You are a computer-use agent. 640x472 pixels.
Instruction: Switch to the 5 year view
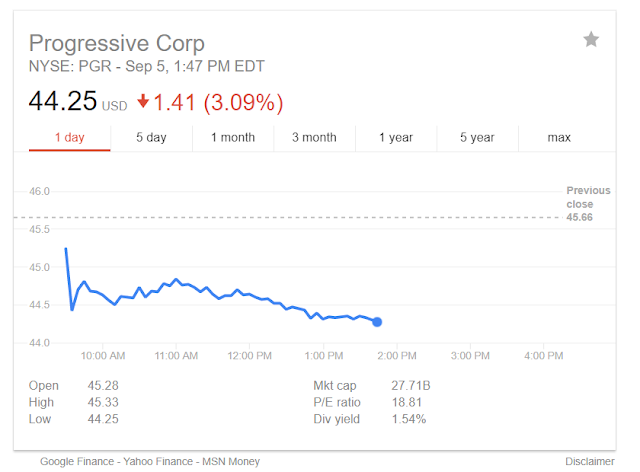click(478, 137)
